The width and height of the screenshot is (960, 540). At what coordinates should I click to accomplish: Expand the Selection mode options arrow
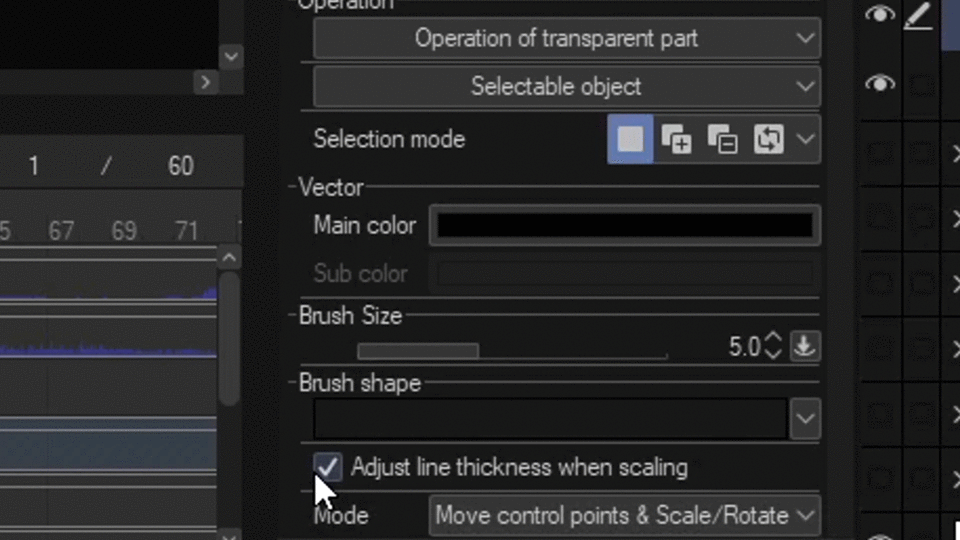(806, 139)
